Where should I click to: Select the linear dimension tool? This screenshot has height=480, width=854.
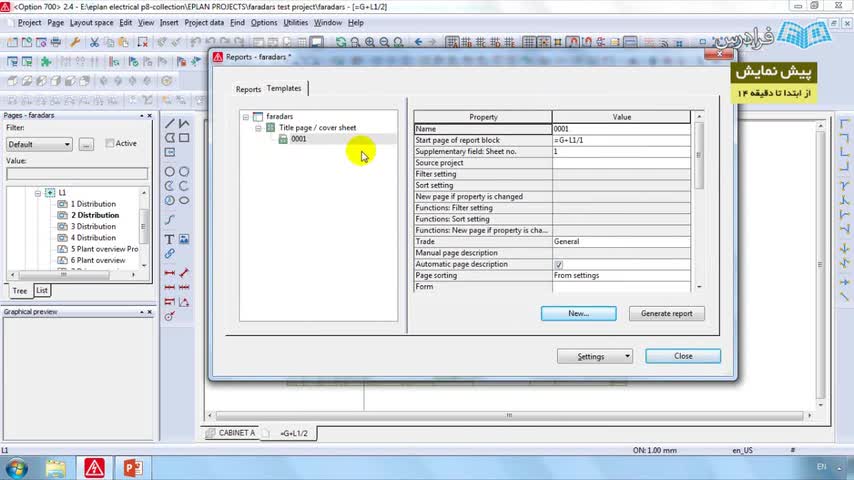tap(170, 272)
